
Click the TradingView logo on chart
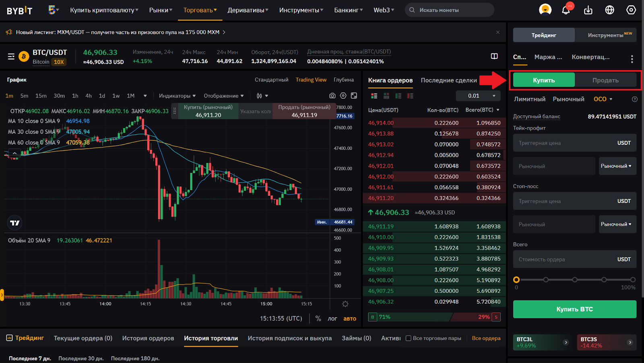[x=15, y=223]
